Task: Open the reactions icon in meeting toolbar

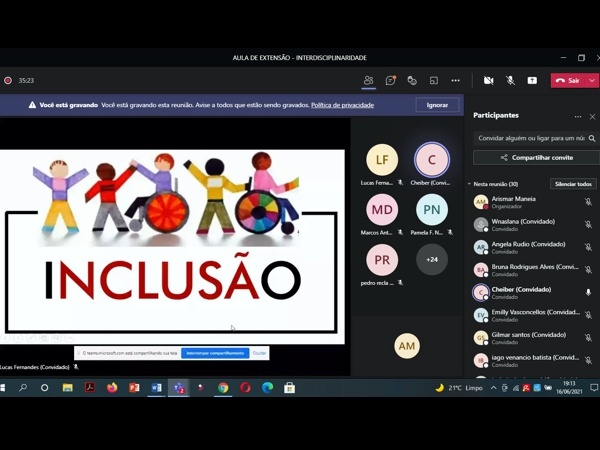Action: (412, 80)
